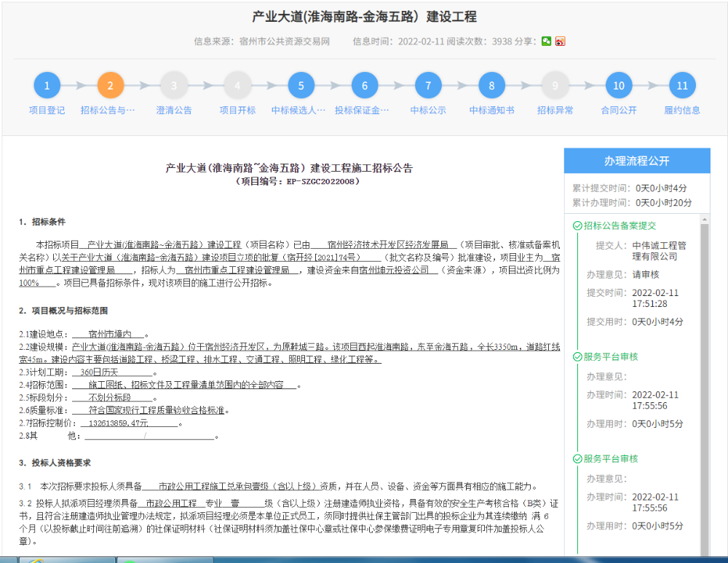Go to the 中标通知书 label

[x=491, y=111]
